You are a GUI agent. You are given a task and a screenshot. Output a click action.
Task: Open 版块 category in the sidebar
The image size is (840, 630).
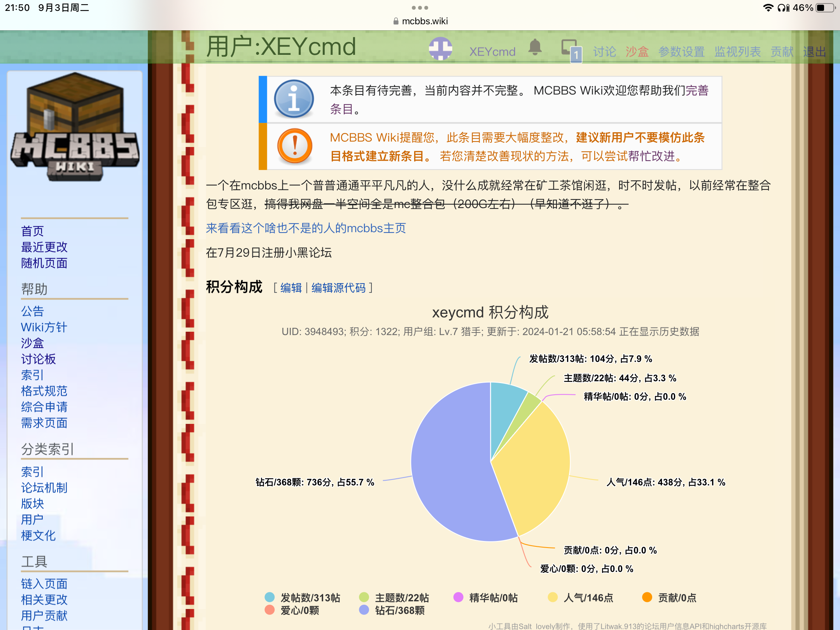coord(32,504)
